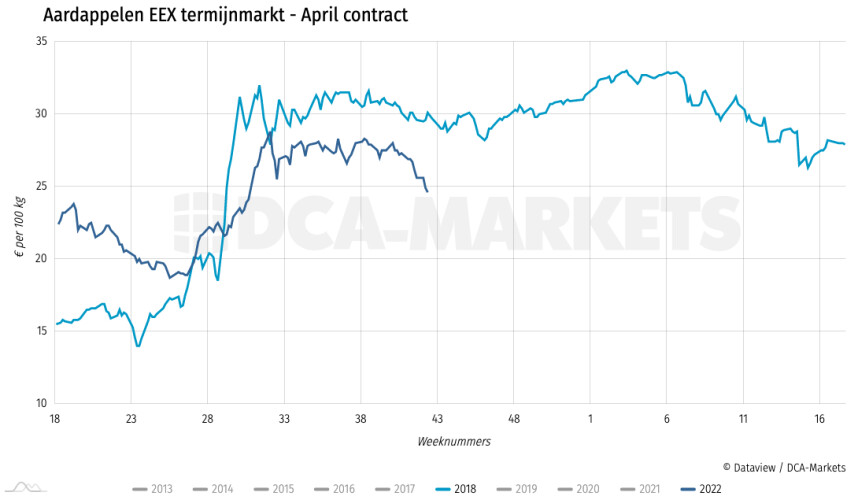Click the 35 value on y-axis
The image size is (858, 496).
pos(41,41)
